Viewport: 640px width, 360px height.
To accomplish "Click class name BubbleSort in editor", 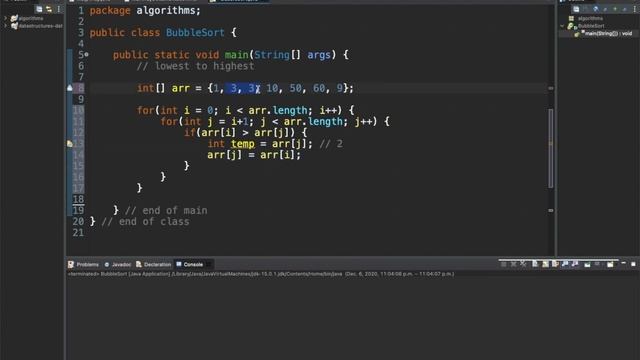I will click(195, 33).
